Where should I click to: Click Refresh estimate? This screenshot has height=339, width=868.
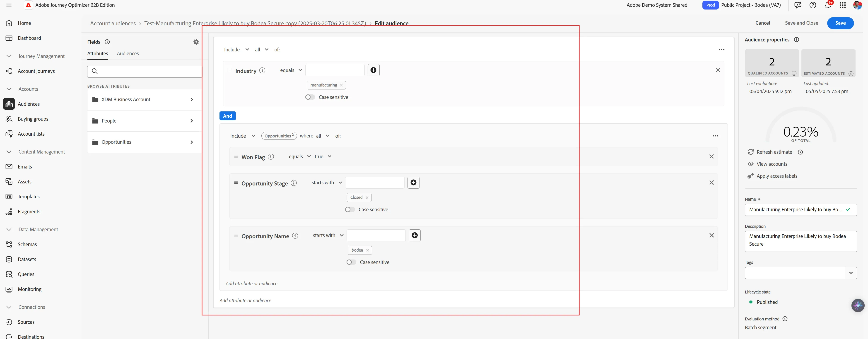774,152
